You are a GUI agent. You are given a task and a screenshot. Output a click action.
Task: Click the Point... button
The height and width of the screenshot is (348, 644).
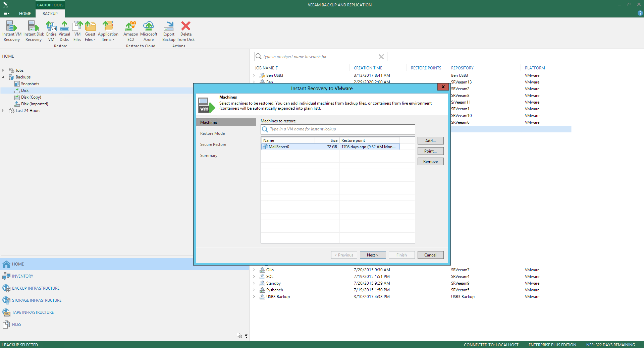[430, 151]
